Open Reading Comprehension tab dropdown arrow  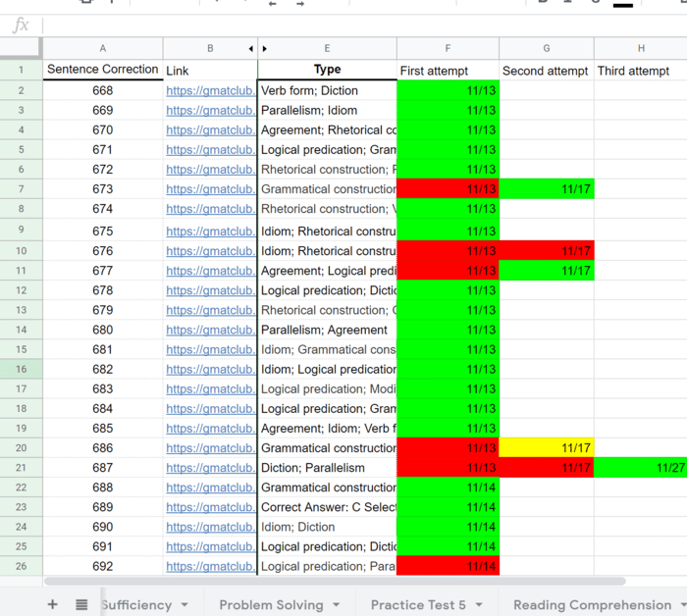(x=679, y=605)
